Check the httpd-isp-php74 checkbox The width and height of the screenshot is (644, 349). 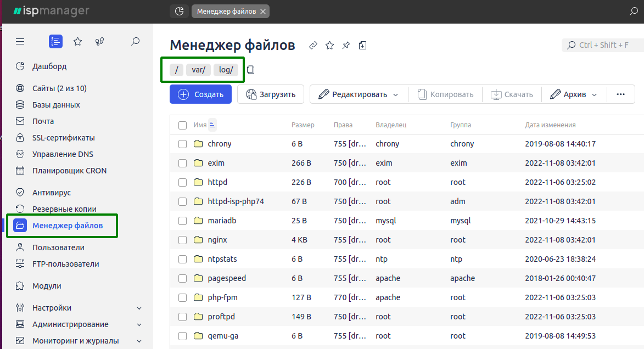tap(183, 201)
